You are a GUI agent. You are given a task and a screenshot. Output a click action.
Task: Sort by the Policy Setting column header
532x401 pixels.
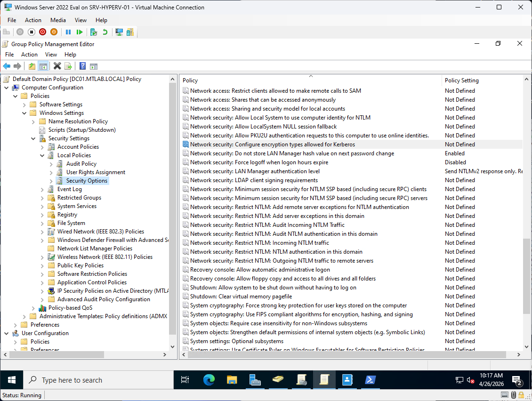point(483,80)
